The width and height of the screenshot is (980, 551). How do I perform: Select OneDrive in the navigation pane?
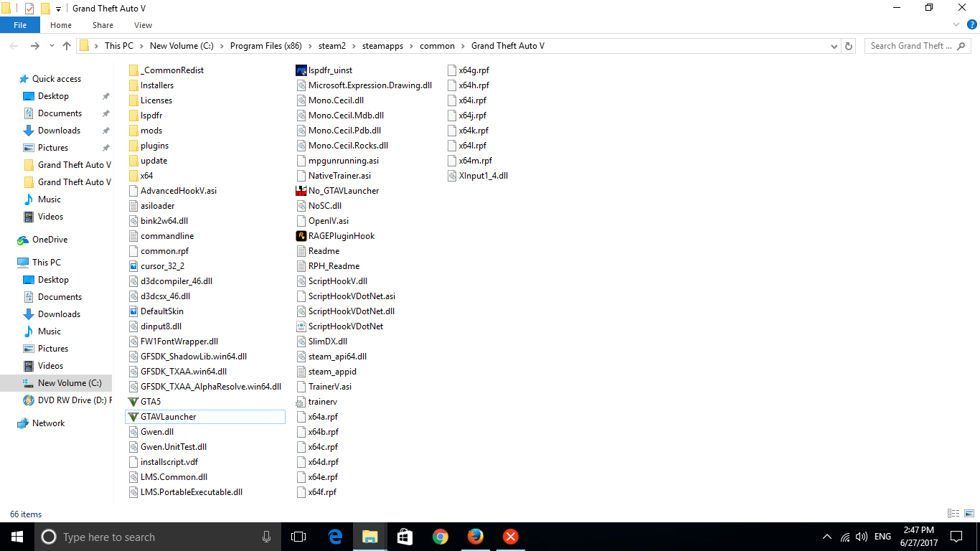[x=50, y=240]
